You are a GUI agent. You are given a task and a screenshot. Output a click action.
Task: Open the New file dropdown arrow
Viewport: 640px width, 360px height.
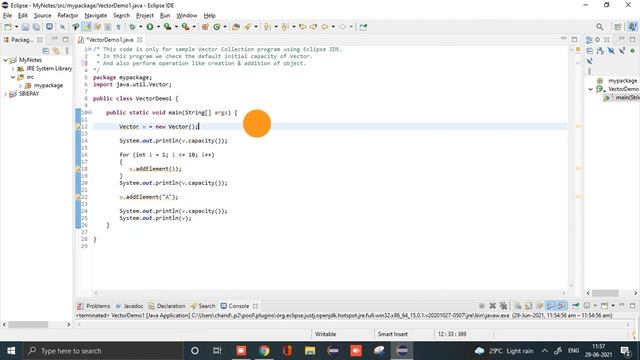click(16, 27)
